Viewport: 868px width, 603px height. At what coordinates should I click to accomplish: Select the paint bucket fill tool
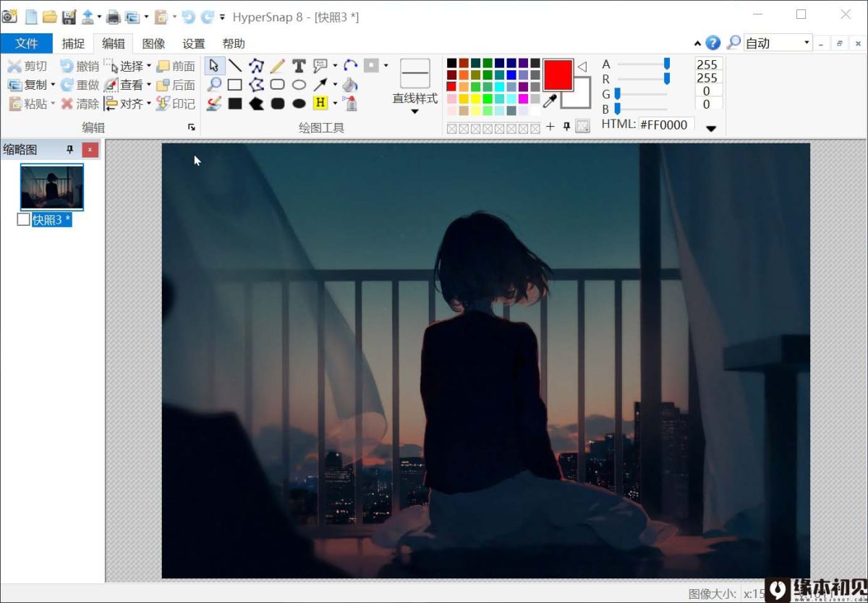[350, 85]
